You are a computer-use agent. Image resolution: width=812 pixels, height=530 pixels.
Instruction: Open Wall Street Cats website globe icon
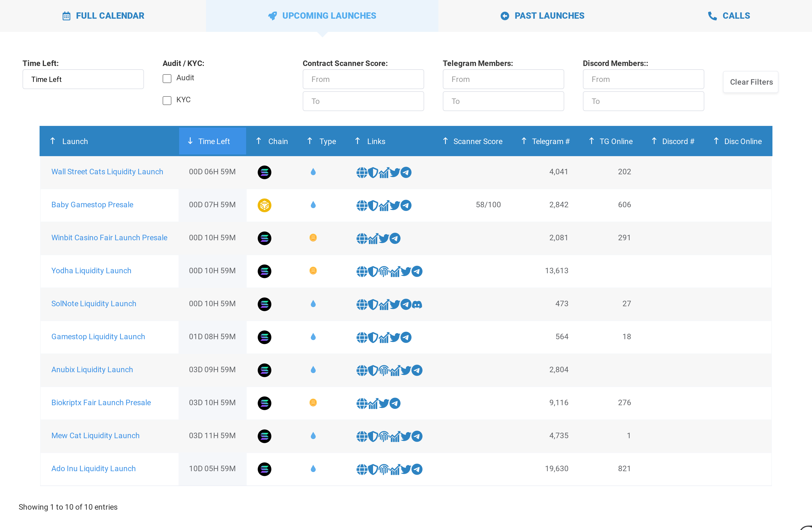pyautogui.click(x=362, y=172)
